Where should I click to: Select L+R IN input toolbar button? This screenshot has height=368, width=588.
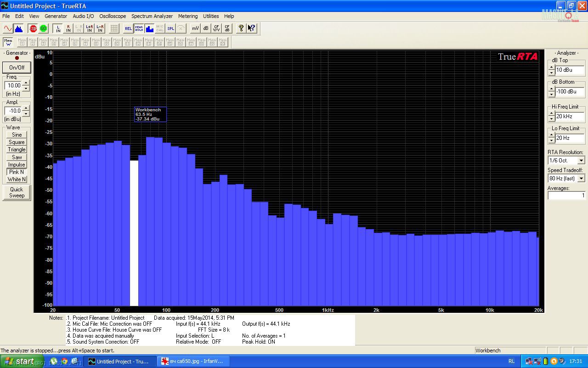point(90,29)
